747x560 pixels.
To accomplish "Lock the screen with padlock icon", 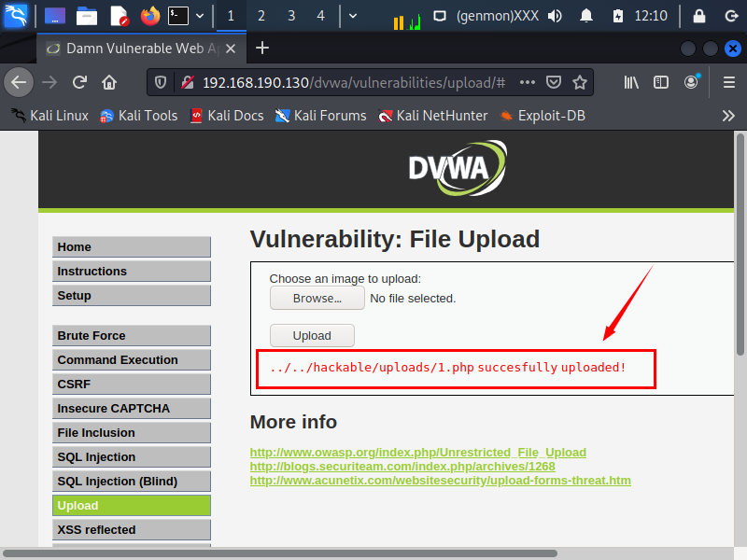I will (698, 16).
